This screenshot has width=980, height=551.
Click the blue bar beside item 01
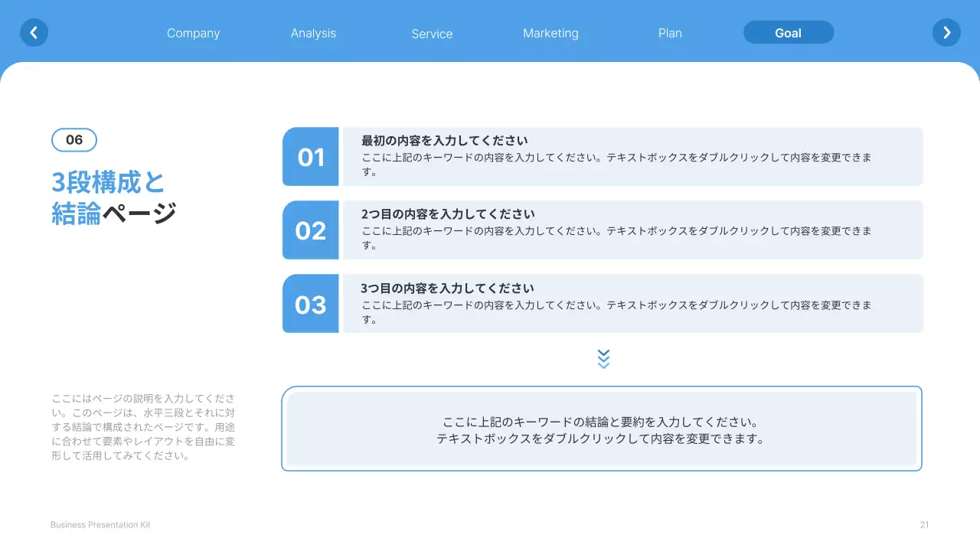pyautogui.click(x=310, y=156)
